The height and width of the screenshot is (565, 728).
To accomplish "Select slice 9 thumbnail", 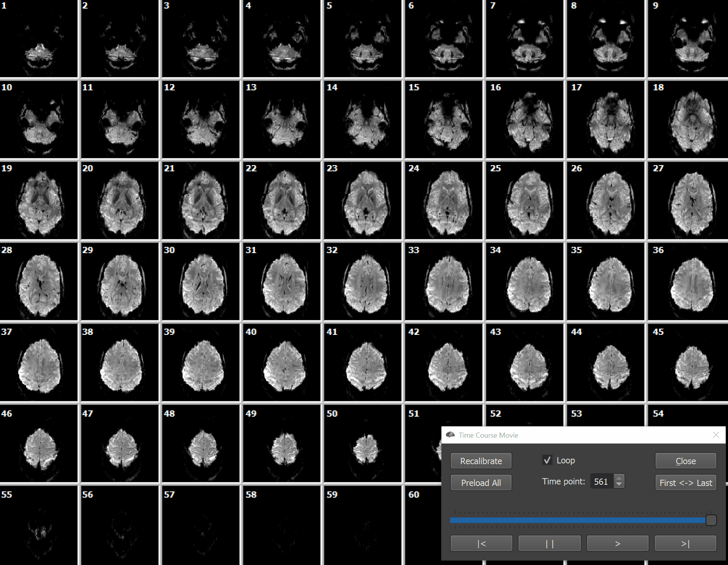I will 688,39.
